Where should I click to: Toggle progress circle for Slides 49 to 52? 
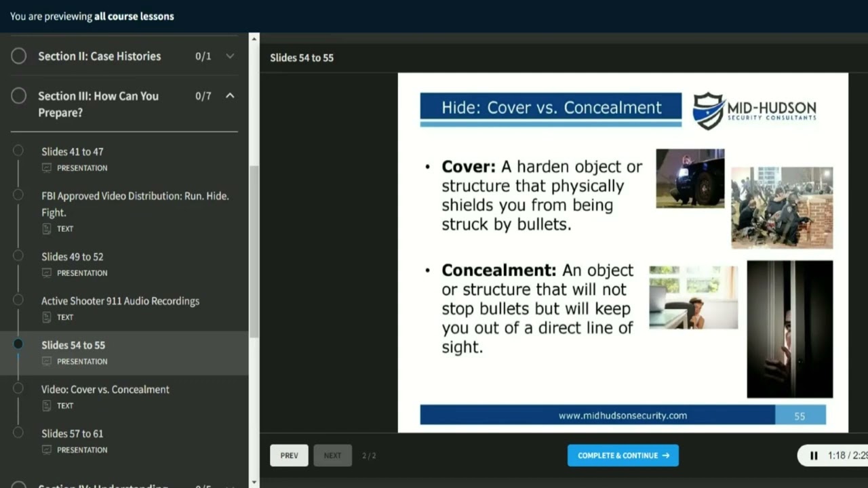pyautogui.click(x=18, y=256)
